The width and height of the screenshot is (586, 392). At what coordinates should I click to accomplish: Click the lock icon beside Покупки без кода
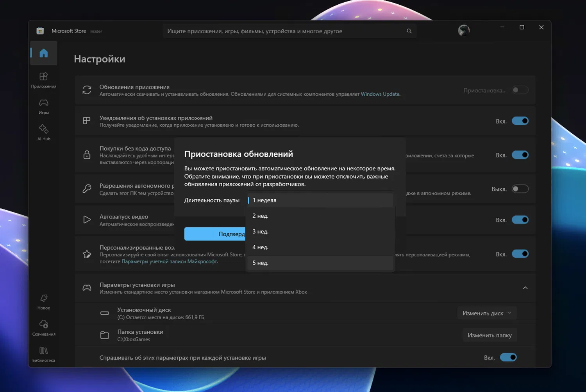pos(87,155)
